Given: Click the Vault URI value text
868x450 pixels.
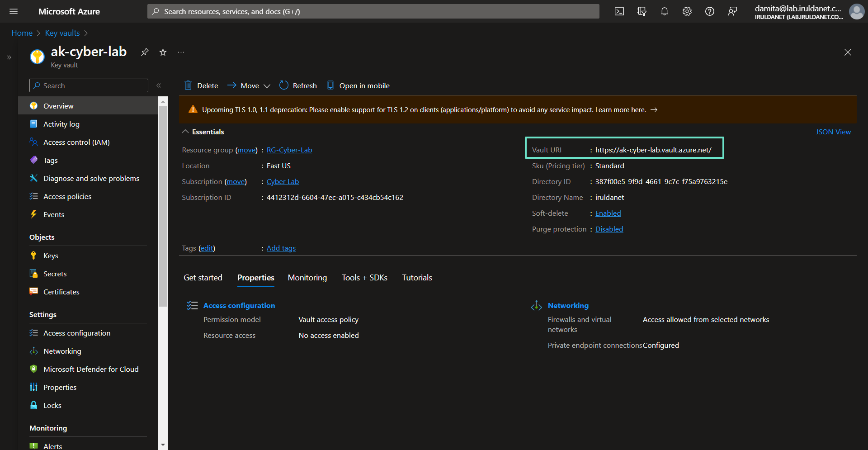Looking at the screenshot, I should click(653, 150).
